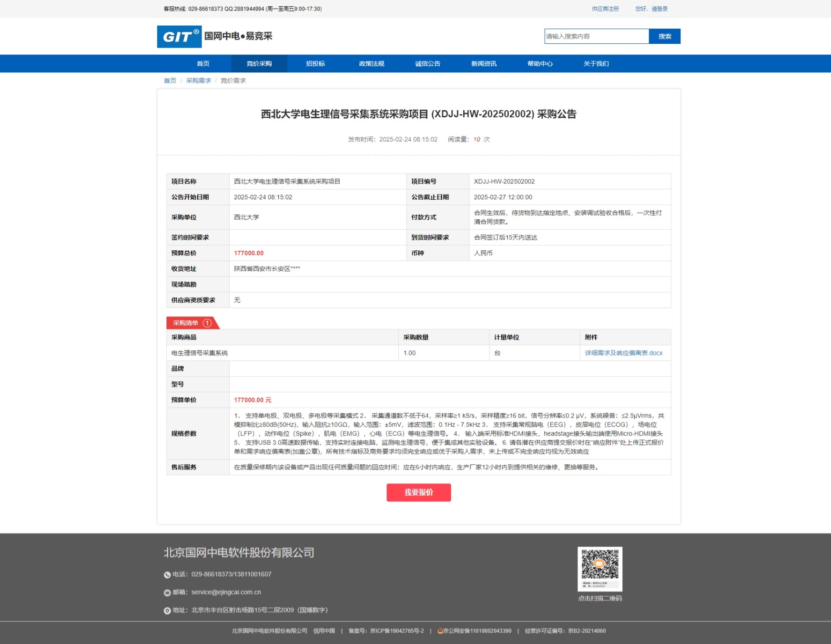
Task: Select 帮助中心 in the navigation bar
Action: pyautogui.click(x=540, y=64)
